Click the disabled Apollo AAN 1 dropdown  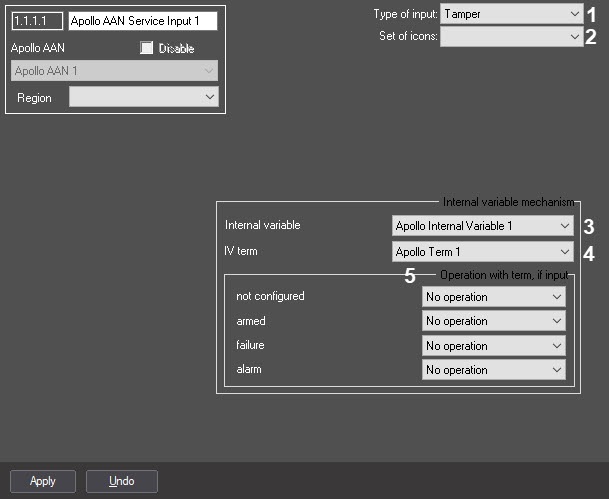(114, 71)
